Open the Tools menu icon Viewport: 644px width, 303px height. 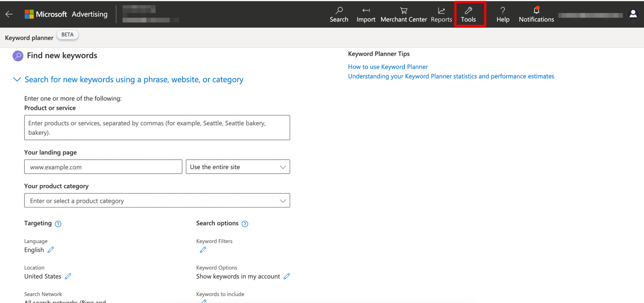(x=469, y=11)
